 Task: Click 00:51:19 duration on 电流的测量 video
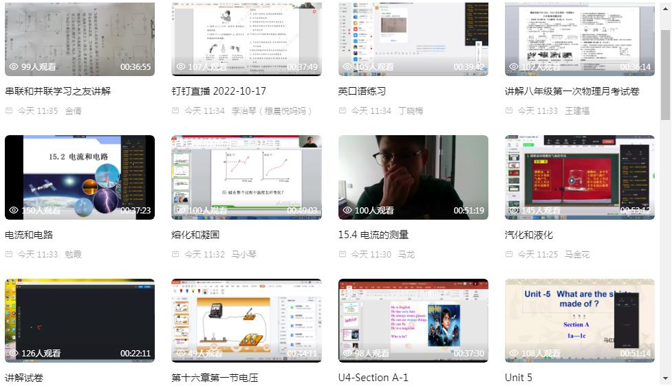(469, 210)
